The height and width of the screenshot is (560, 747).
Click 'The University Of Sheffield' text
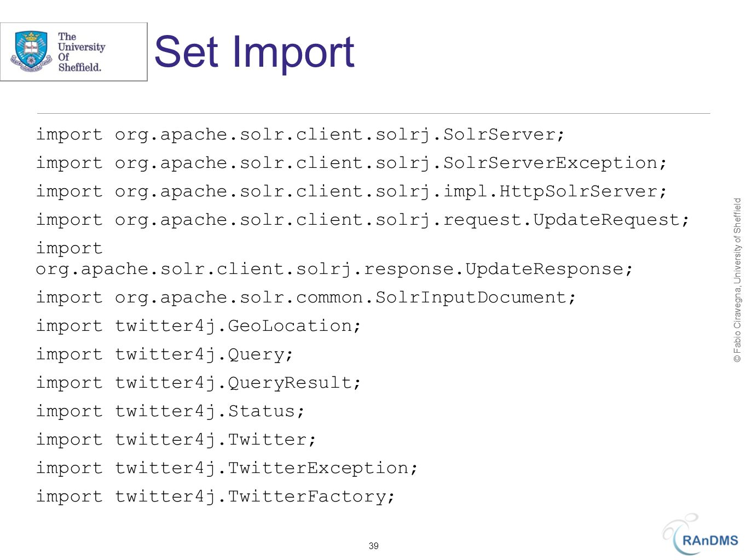[81, 52]
